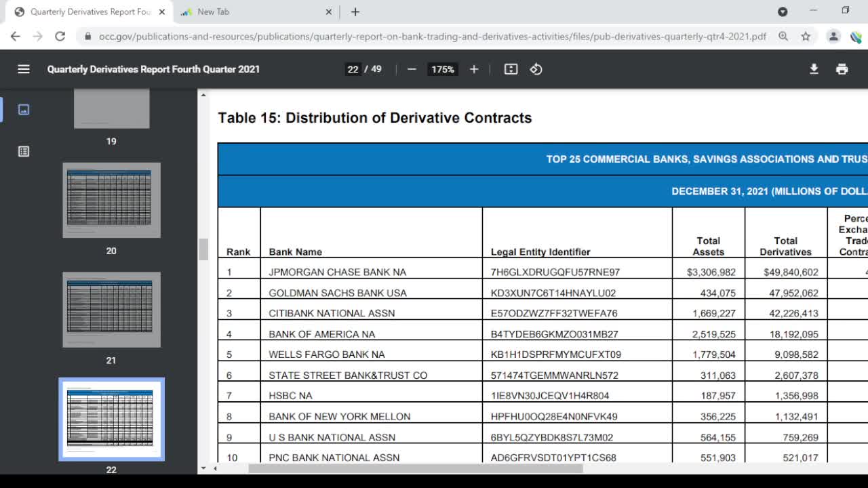Click identifier '7H6GLXDRUGQFU57RNE97'
Viewport: 868px width, 488px height.
pyautogui.click(x=555, y=272)
